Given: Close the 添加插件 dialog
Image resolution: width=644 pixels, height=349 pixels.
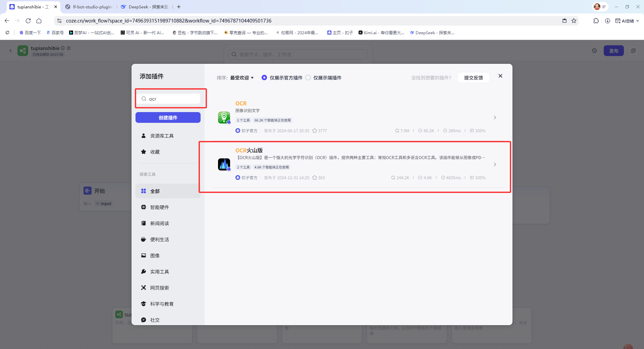Looking at the screenshot, I should (500, 76).
